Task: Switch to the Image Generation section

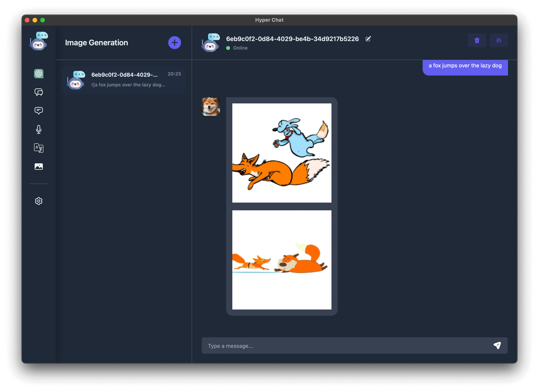Action: [x=39, y=166]
